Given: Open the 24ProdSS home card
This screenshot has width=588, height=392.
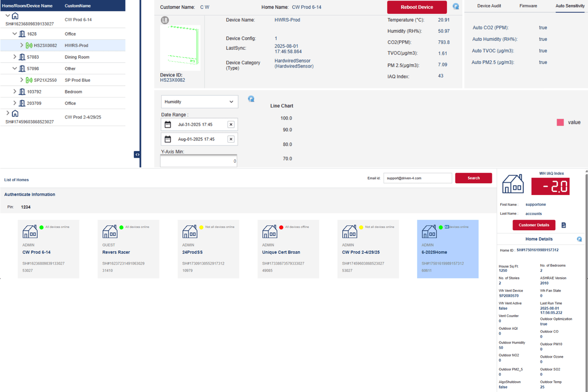Looking at the screenshot, I should [209, 249].
